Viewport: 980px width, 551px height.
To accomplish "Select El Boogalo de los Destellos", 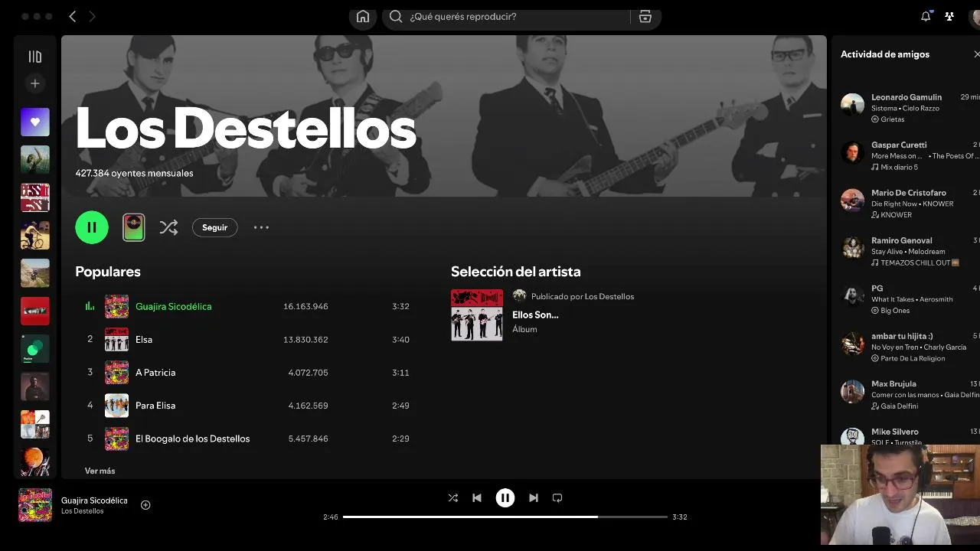I will (192, 439).
